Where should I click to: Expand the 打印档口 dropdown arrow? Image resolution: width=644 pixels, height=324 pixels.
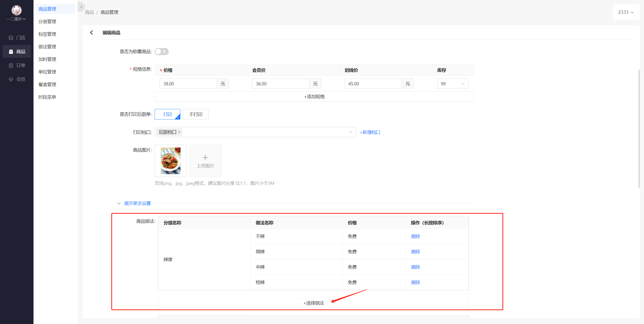point(351,132)
